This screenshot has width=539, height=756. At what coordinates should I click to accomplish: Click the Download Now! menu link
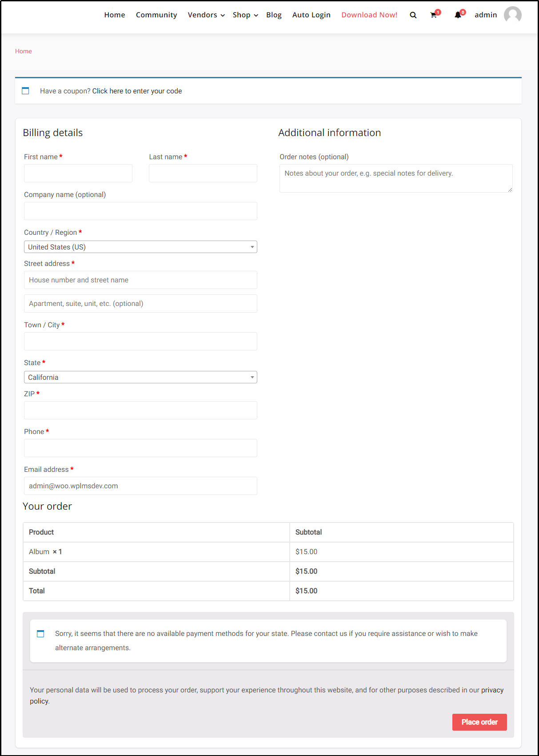pyautogui.click(x=369, y=15)
